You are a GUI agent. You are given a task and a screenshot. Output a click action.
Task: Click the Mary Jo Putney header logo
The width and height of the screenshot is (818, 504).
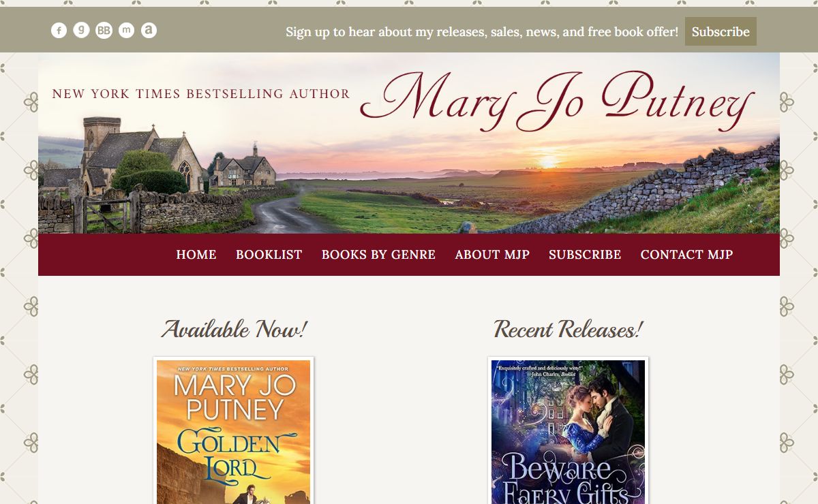pos(557,101)
